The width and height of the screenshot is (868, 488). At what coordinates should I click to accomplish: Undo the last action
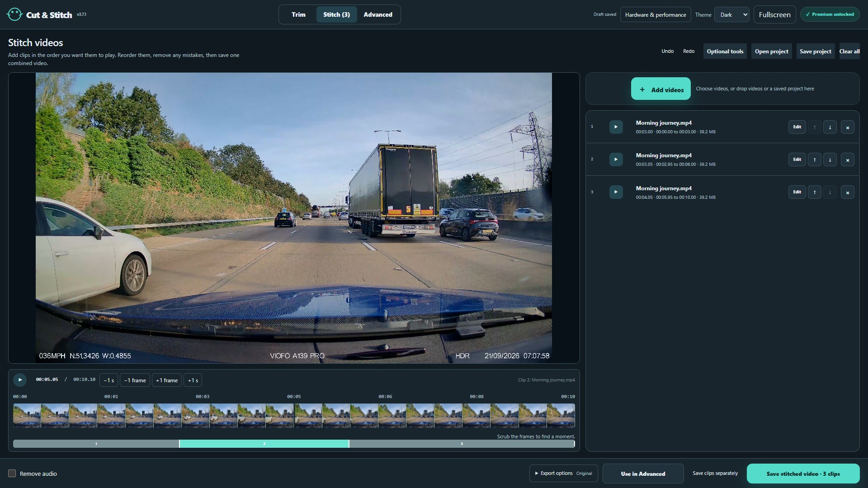click(667, 51)
